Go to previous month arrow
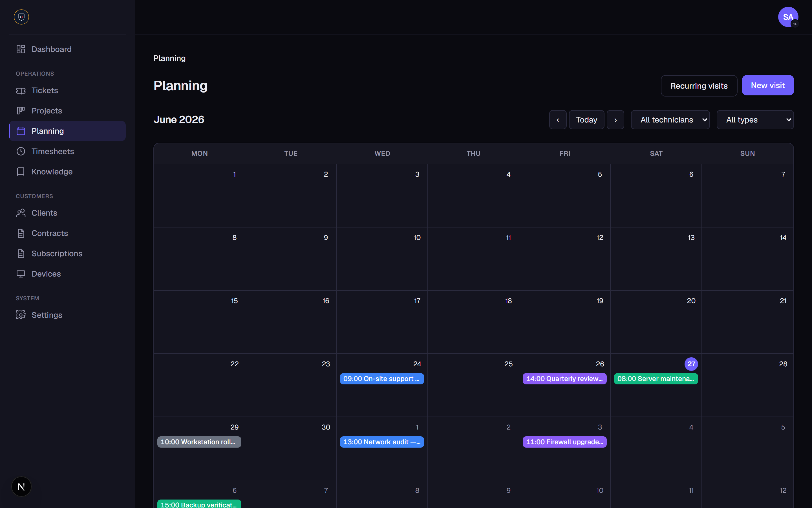The image size is (812, 508). [558, 120]
